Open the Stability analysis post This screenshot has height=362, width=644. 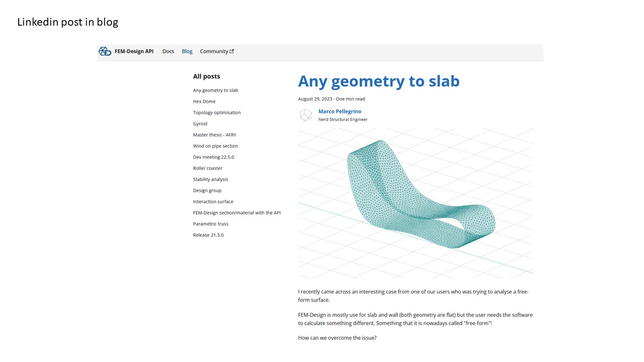tap(210, 179)
